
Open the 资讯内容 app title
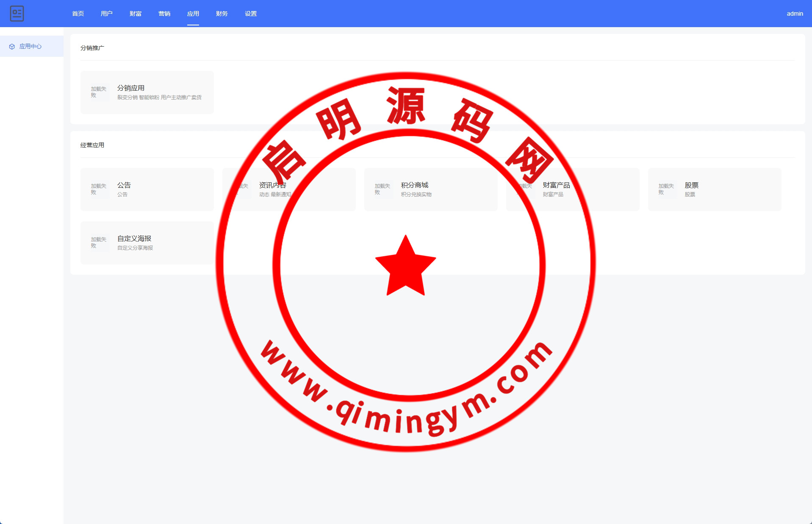coord(273,185)
